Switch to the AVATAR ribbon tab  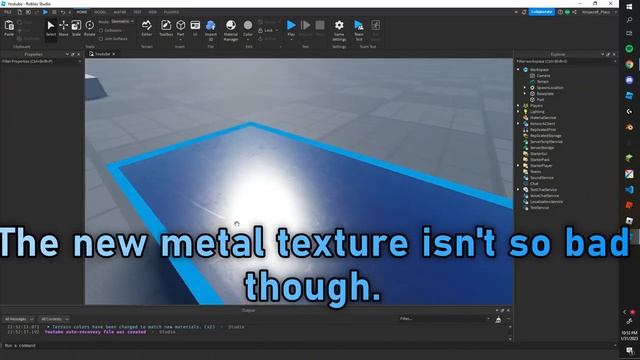click(x=120, y=12)
